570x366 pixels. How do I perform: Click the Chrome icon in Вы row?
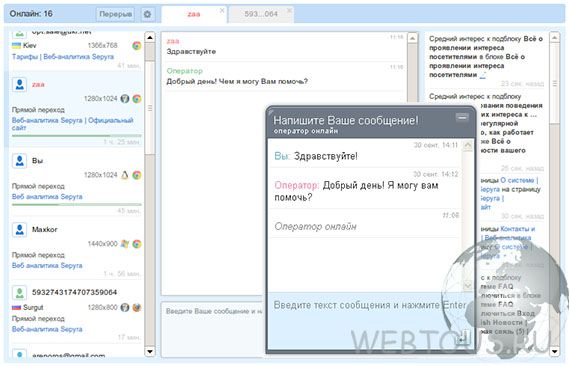point(137,175)
